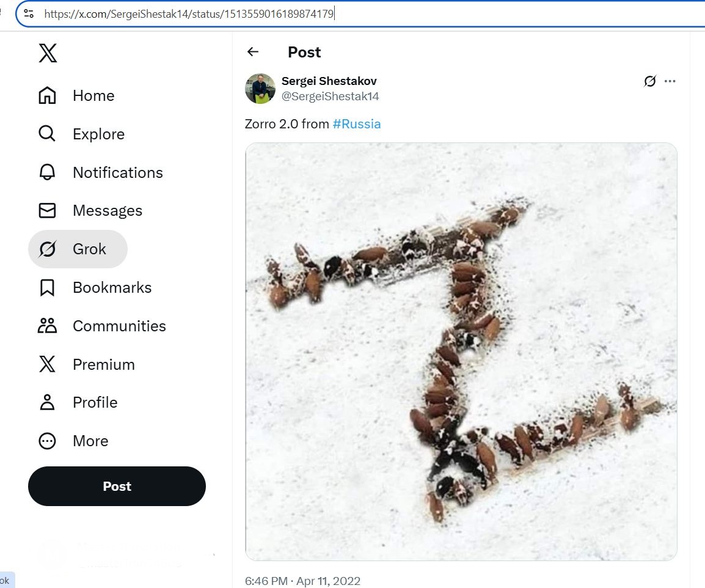This screenshot has height=588, width=705.
Task: Open the Explore search page
Action: (81, 134)
